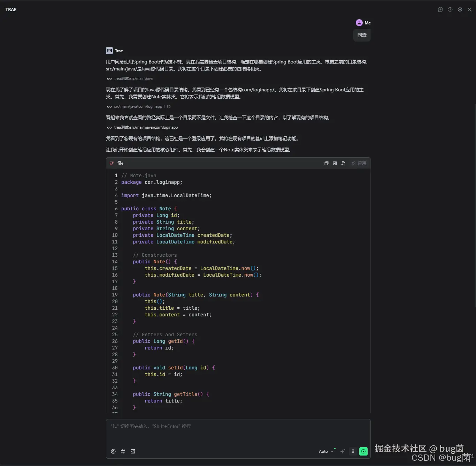This screenshot has height=466, width=476.
Task: Click 'return id;' line
Action: click(x=159, y=348)
